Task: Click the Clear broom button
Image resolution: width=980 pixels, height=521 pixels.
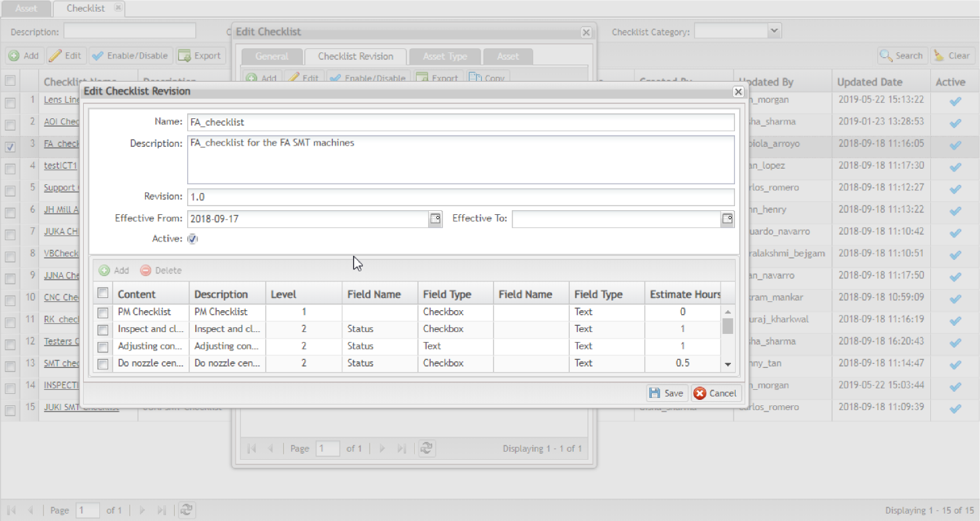Action: 952,56
